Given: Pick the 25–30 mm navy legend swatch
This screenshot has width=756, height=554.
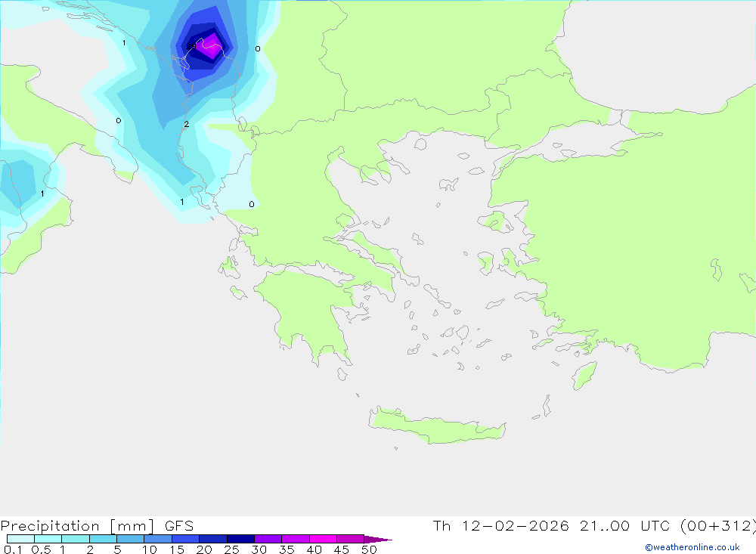Looking at the screenshot, I should pos(240,539).
